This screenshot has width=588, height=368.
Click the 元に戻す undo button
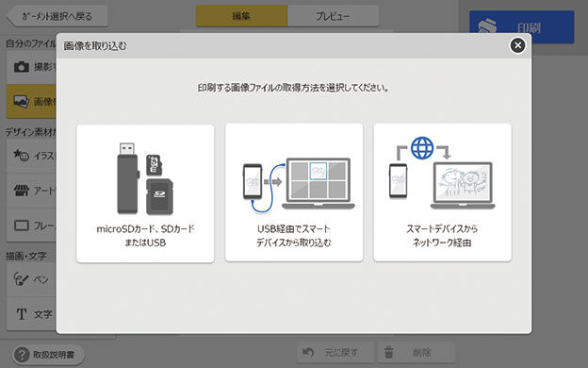pos(335,353)
